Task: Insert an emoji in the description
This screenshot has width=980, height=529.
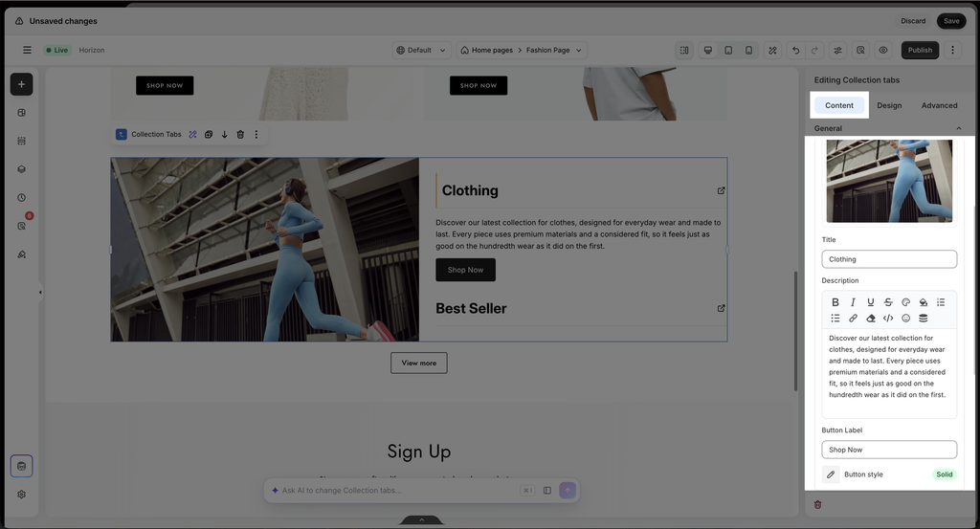Action: click(905, 319)
